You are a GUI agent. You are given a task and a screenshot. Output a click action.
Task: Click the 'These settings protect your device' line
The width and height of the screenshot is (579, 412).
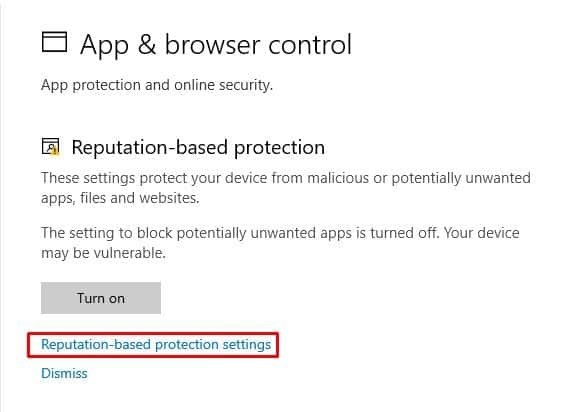pyautogui.click(x=286, y=178)
